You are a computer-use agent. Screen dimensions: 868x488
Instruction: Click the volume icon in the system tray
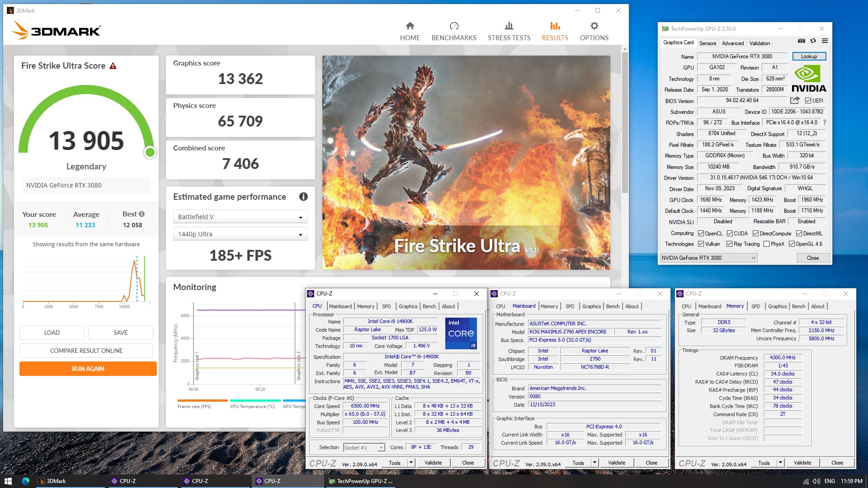(x=816, y=481)
